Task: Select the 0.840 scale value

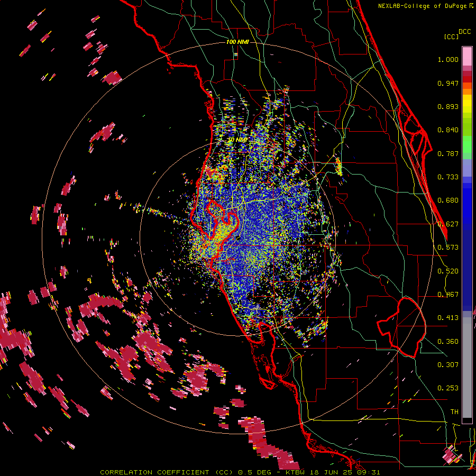Action: coord(448,130)
